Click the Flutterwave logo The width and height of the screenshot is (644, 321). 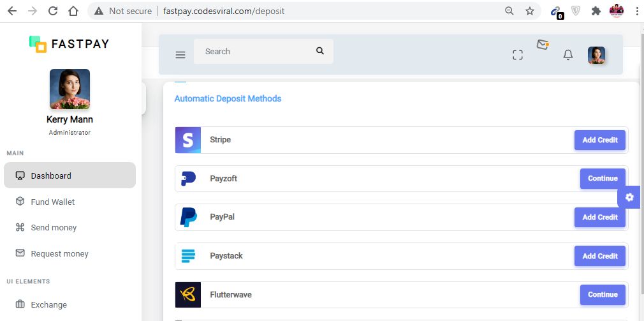point(187,295)
